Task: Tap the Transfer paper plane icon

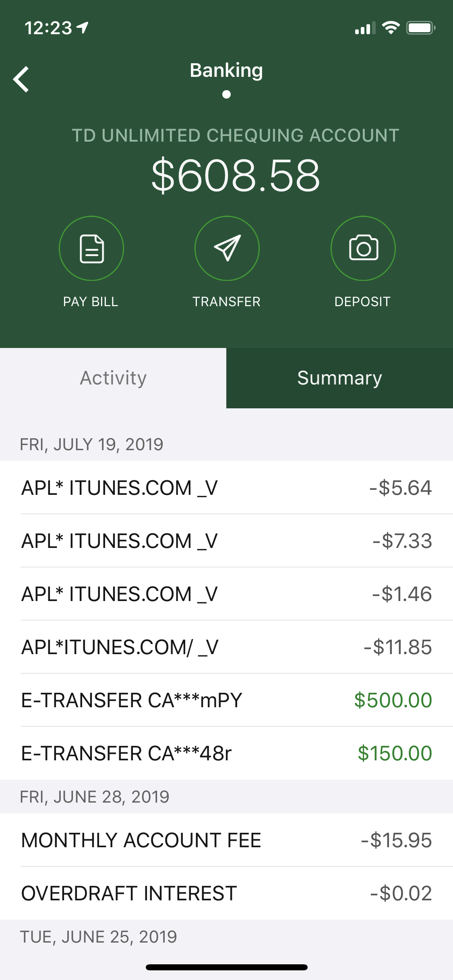Action: pos(227,248)
